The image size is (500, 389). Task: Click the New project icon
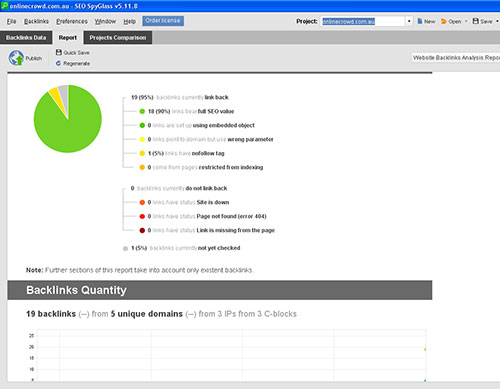[420, 21]
